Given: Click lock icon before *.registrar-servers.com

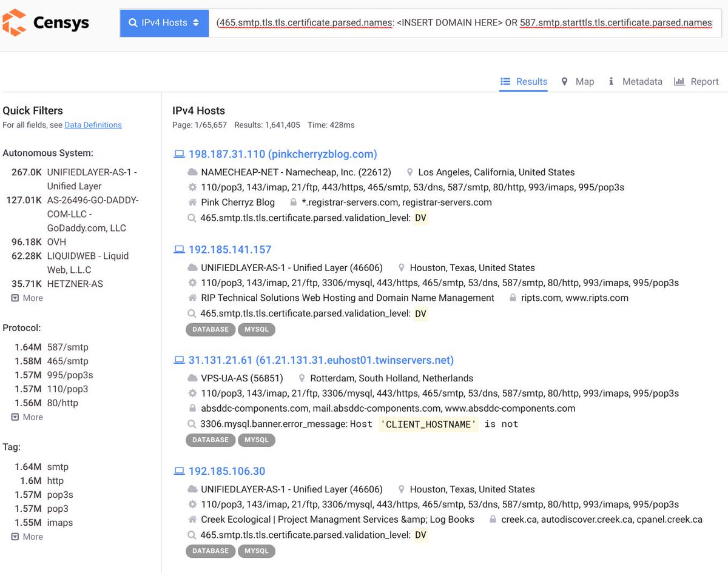Looking at the screenshot, I should (294, 203).
